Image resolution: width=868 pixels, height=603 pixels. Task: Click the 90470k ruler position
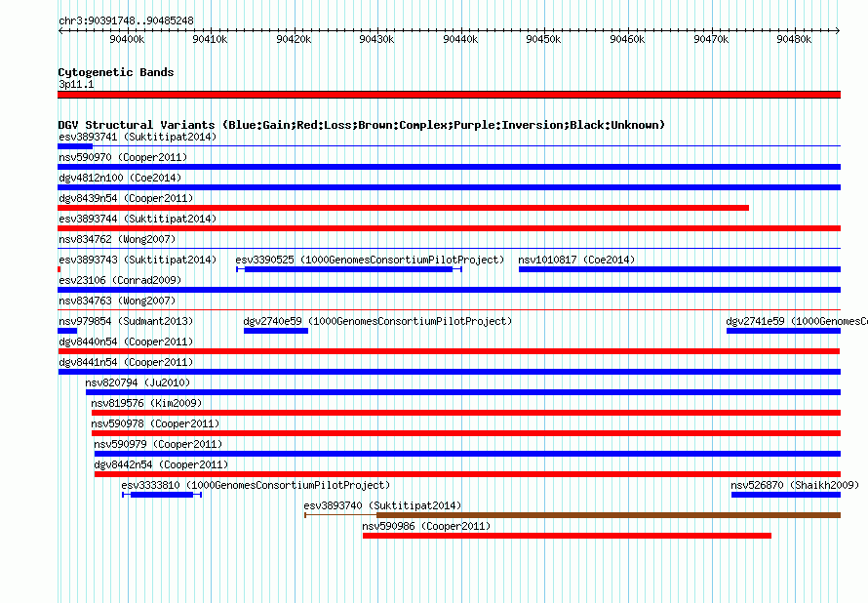711,39
